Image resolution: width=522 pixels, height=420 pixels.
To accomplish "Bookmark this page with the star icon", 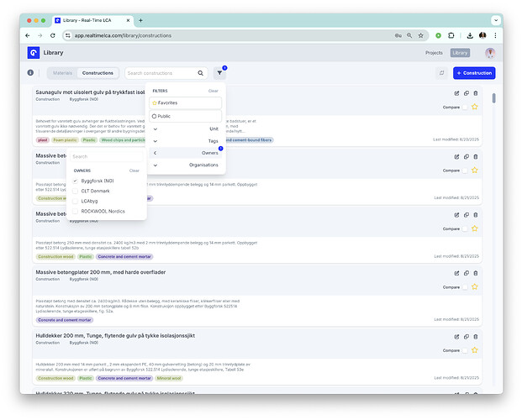I will tap(421, 35).
